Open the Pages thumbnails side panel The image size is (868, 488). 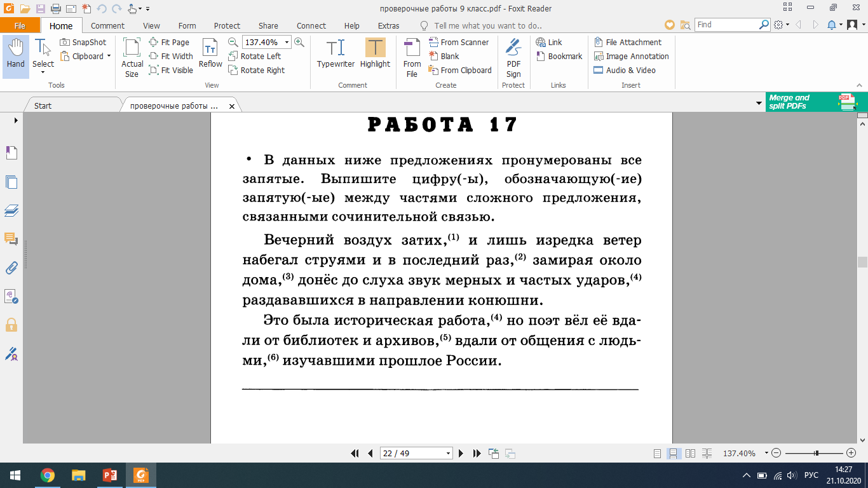tap(11, 182)
